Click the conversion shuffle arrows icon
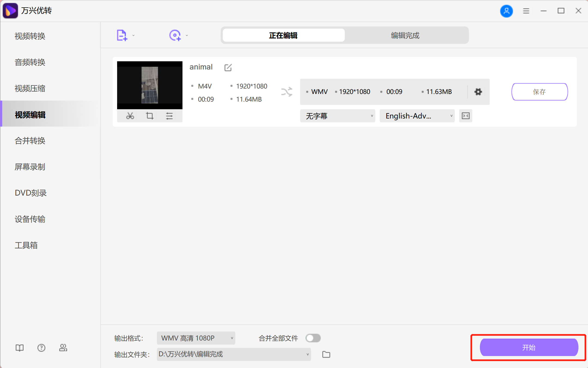 click(x=287, y=92)
